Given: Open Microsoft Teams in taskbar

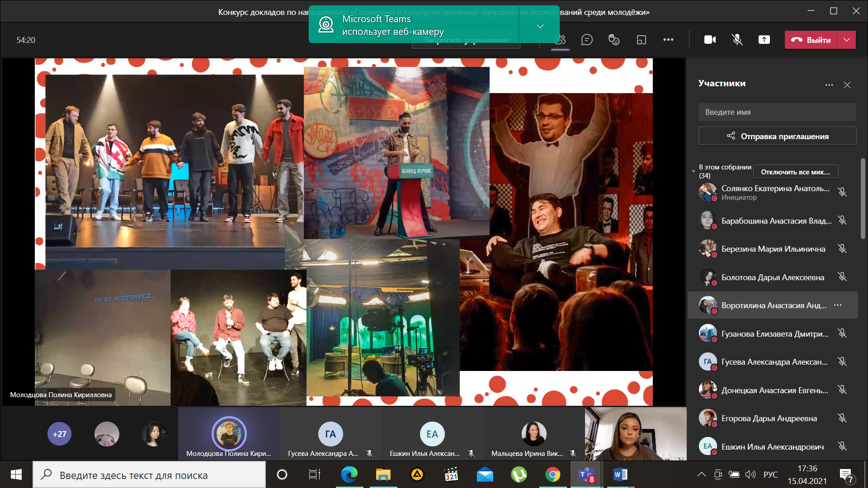Looking at the screenshot, I should (x=586, y=475).
